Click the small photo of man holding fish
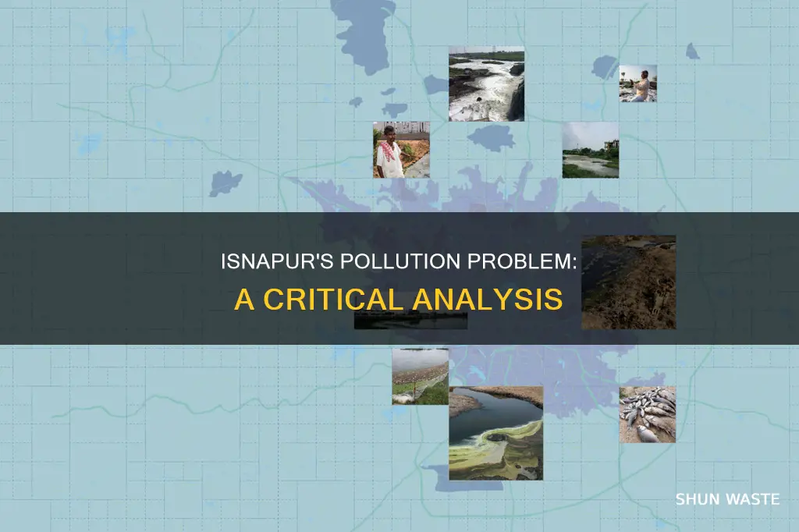The width and height of the screenshot is (799, 532). coord(638,83)
